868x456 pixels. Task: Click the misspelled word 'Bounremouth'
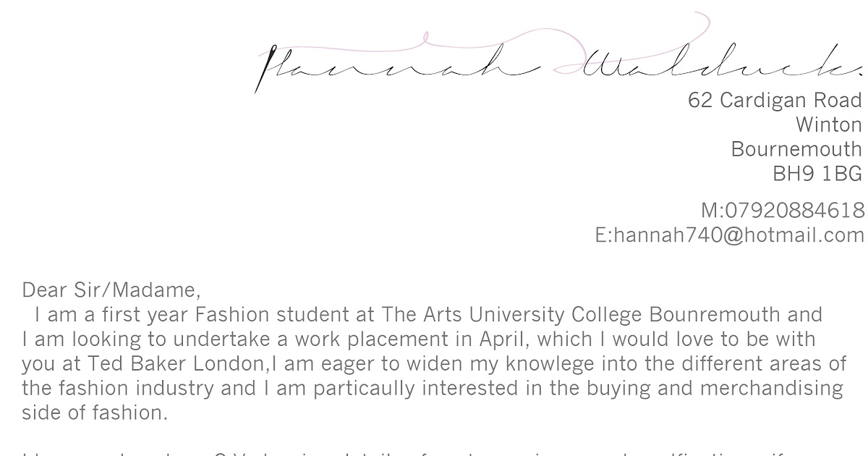715,315
